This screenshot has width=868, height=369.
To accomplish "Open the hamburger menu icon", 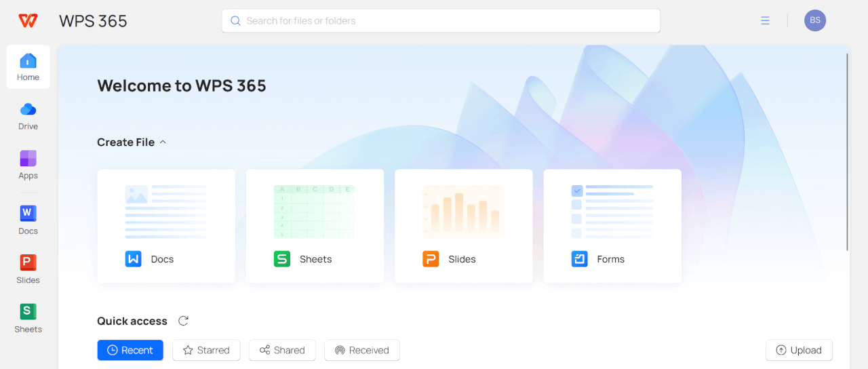I will pyautogui.click(x=765, y=21).
